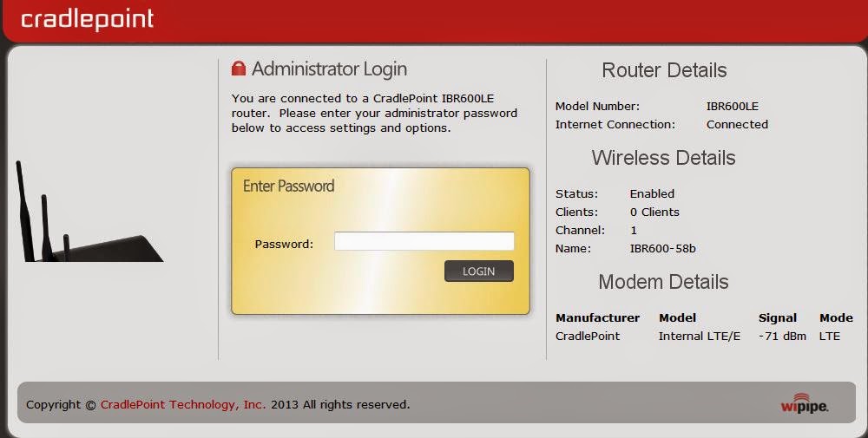
Task: Select the 0 Clients value
Action: (x=654, y=212)
